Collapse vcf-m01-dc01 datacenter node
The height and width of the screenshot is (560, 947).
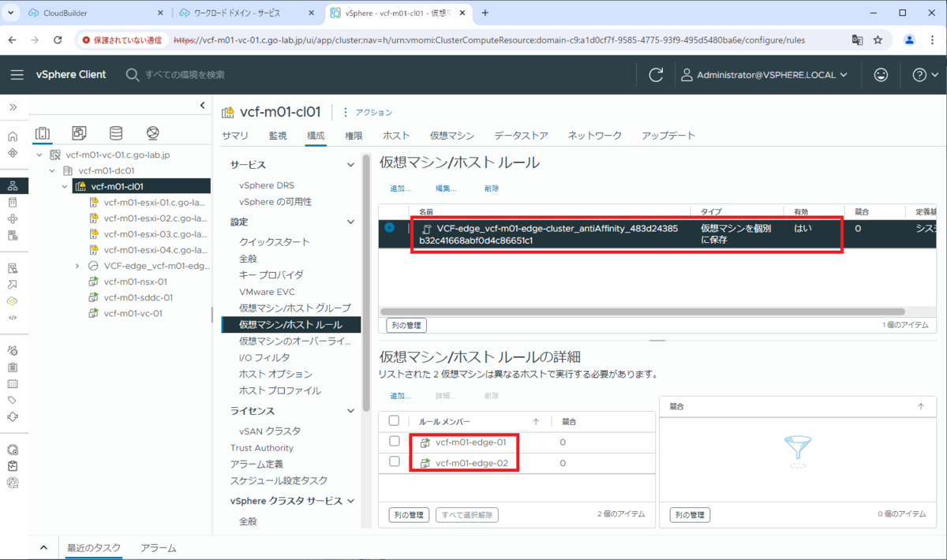tap(52, 170)
